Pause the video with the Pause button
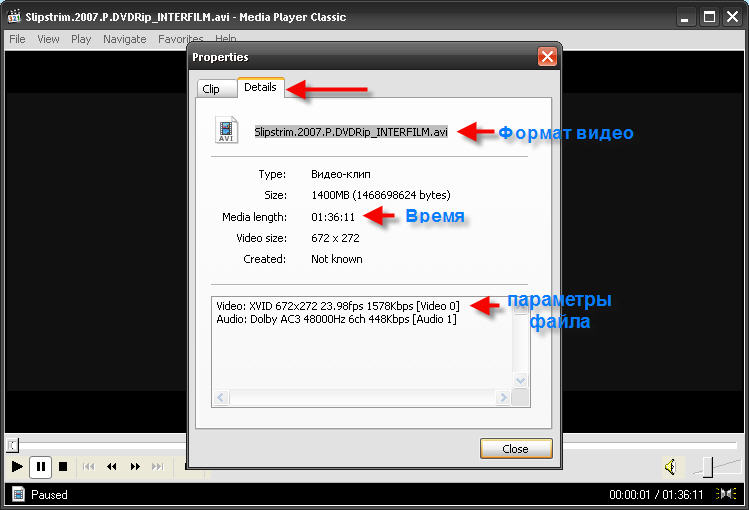This screenshot has height=510, width=749. (x=41, y=467)
